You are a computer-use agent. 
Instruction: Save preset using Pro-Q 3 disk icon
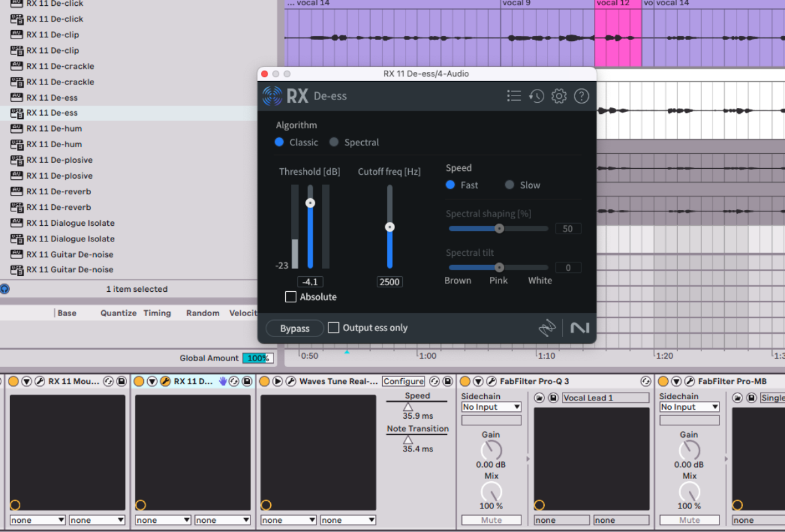(x=553, y=398)
